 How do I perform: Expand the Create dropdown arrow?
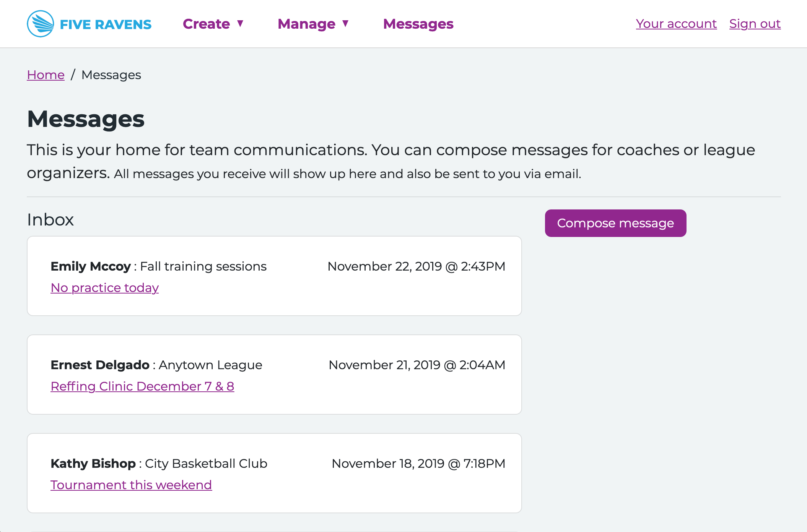[x=240, y=24]
